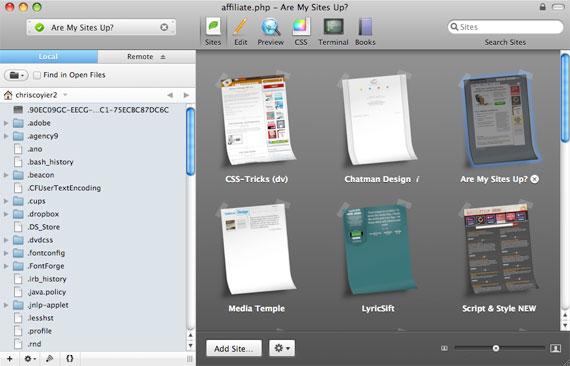This screenshot has height=366, width=570.
Task: Open the Sites leaf icon in toolbar
Action: pyautogui.click(x=213, y=27)
